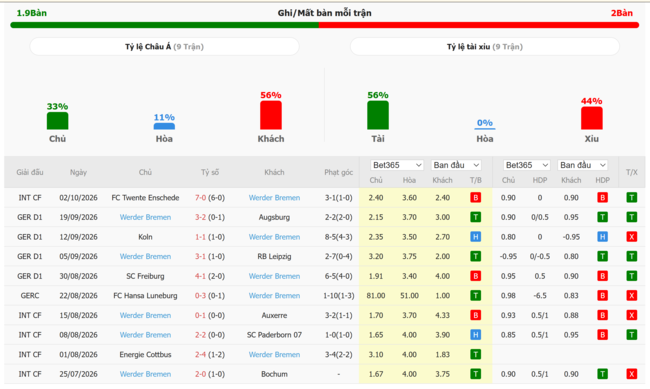
Task: Open the Ban đầu dropdown beside first Bet365
Action: tap(456, 165)
